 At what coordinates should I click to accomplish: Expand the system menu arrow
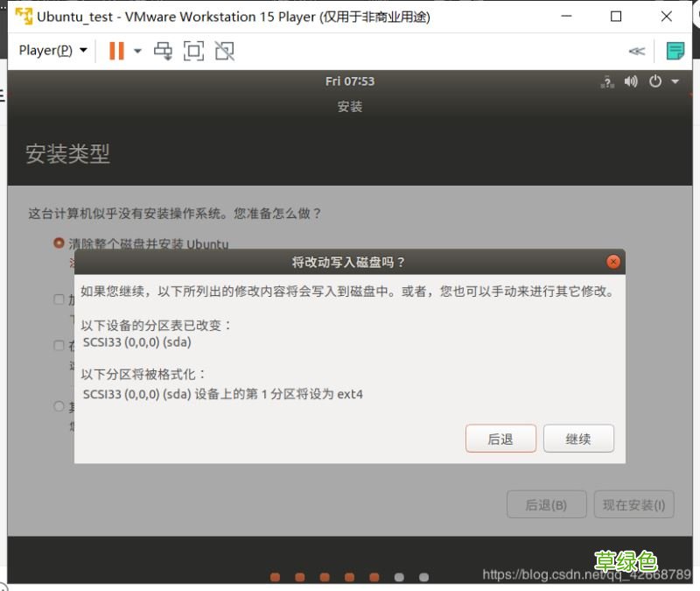[x=675, y=81]
